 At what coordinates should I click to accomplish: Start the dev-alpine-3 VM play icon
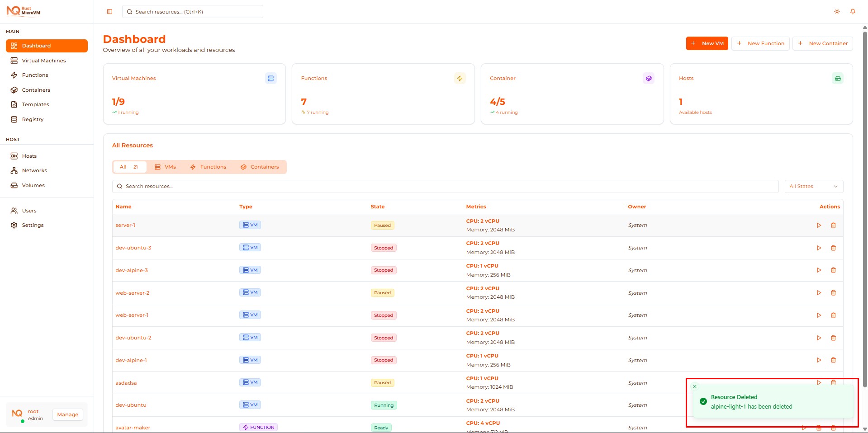coord(819,270)
